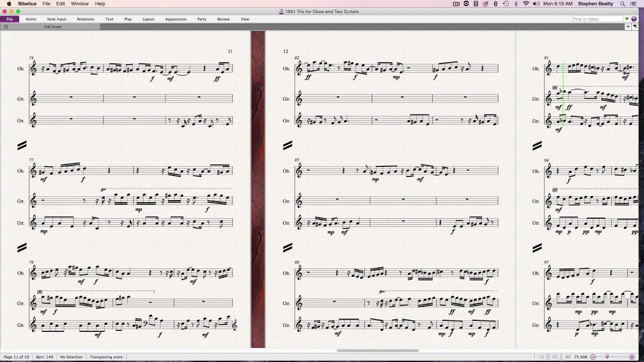Viewport: 644px width, 362px height.
Task: Click bar number 82 on page 12
Action: pyautogui.click(x=297, y=58)
